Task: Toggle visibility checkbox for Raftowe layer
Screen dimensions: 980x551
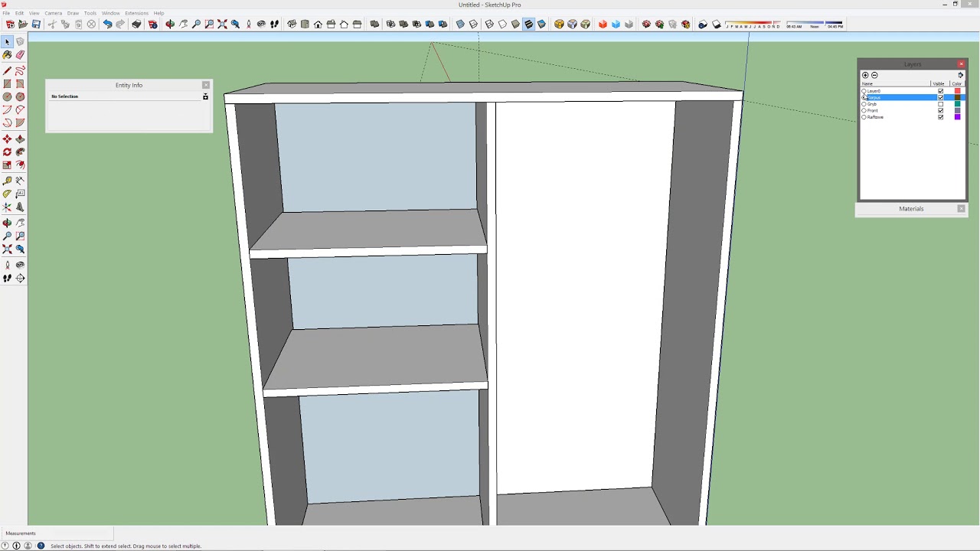Action: click(941, 117)
